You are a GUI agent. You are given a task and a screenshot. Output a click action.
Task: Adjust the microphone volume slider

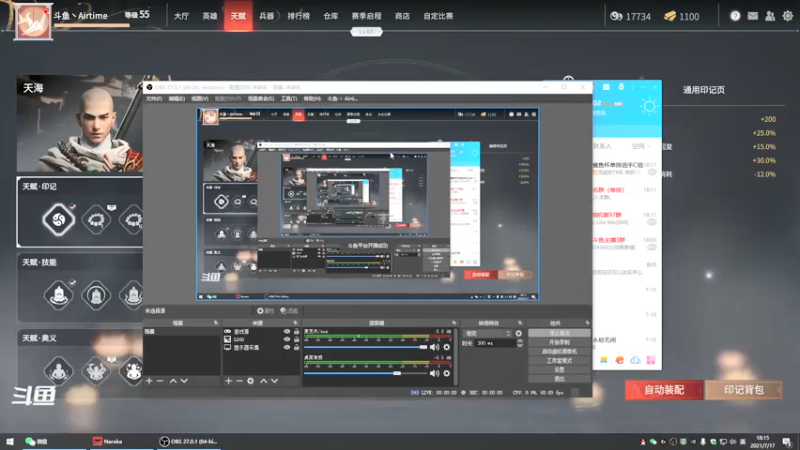coord(365,347)
